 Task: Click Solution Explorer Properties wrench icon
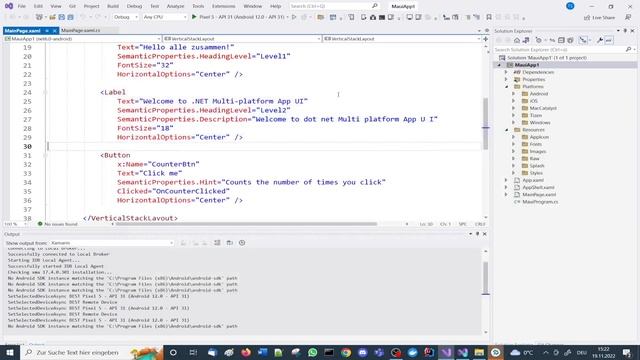coord(600,40)
